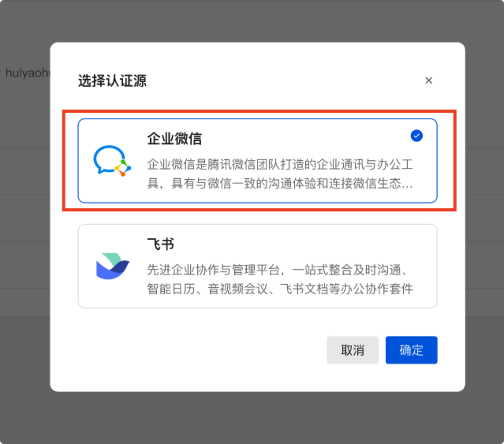Close the 选择认证源 dialog with X
The height and width of the screenshot is (444, 504).
pyautogui.click(x=428, y=80)
